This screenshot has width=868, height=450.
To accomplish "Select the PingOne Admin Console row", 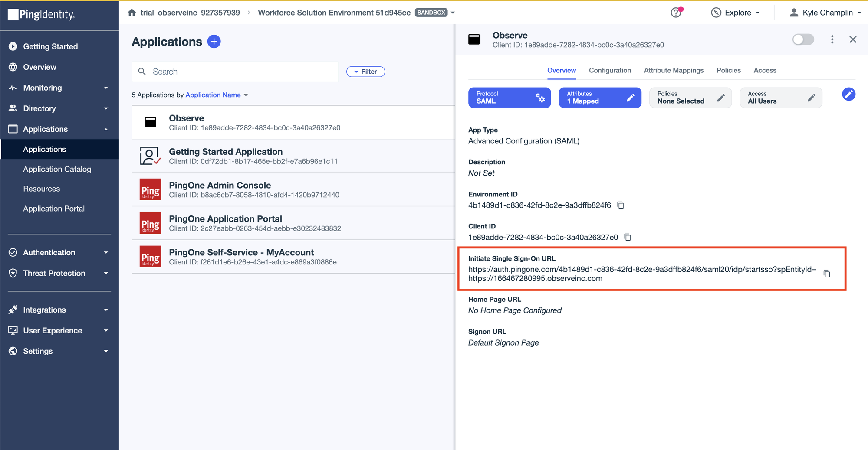I will coord(293,189).
